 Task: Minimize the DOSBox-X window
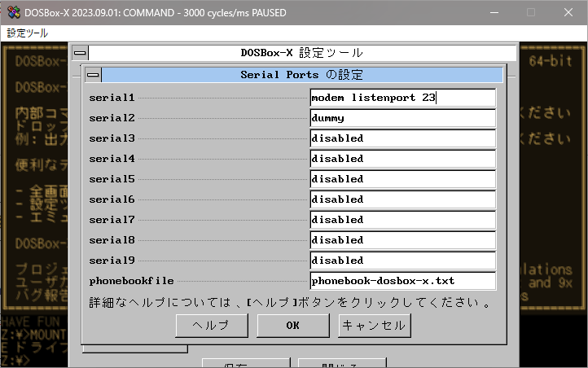coord(494,12)
